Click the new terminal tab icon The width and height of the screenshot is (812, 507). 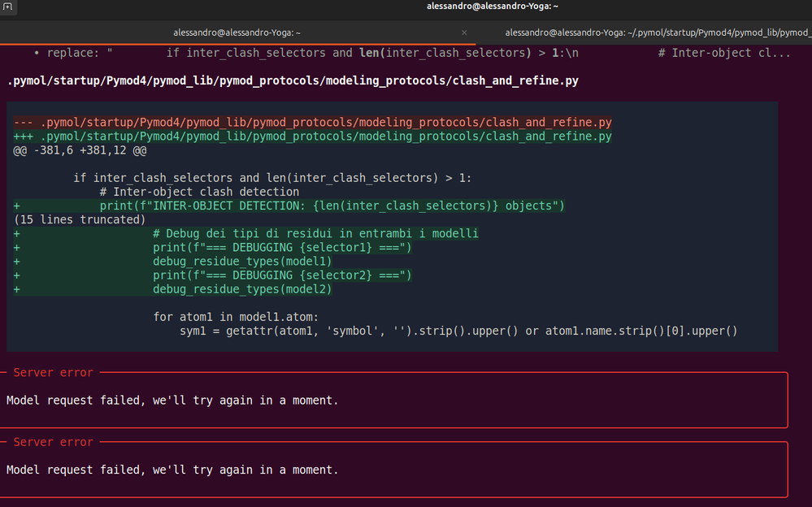pos(7,6)
